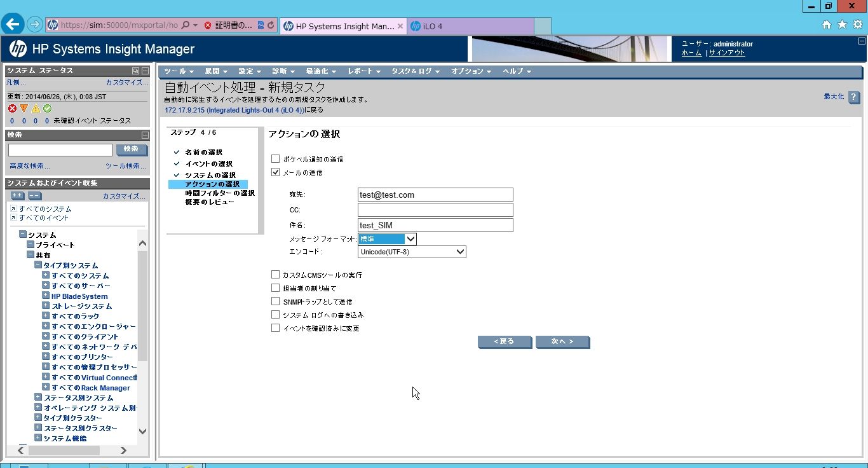Click shortcut icon beside すべてのイベント
Viewport: 868px width, 468px height.
pyautogui.click(x=13, y=217)
